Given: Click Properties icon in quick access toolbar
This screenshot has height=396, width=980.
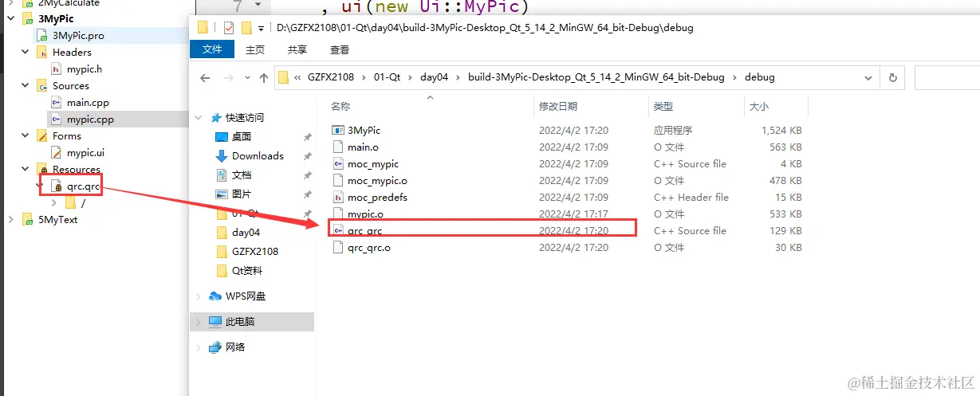Looking at the screenshot, I should (229, 28).
